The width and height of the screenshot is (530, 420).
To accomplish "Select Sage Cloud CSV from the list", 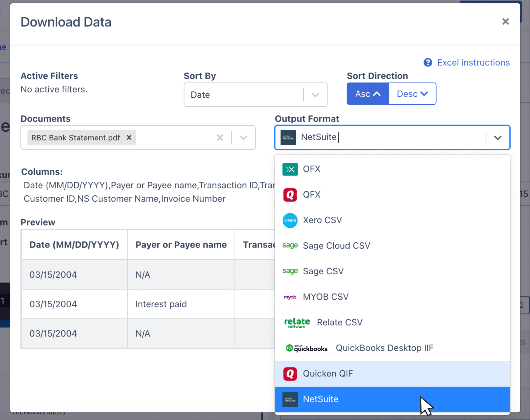I will point(336,245).
